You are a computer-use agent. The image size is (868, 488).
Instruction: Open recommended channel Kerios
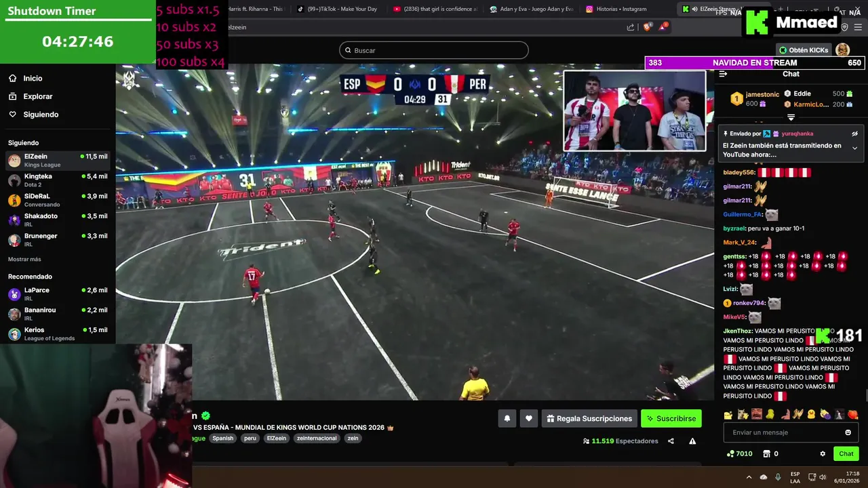point(58,333)
